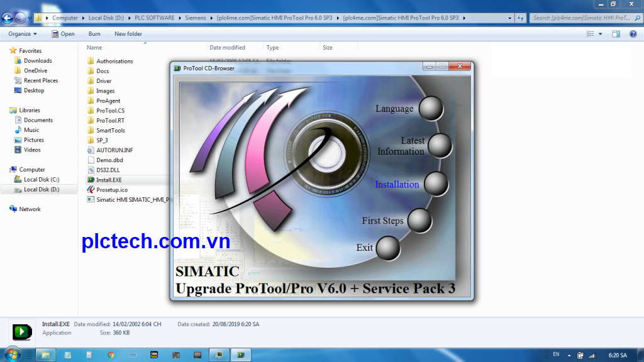Click the EN language indicator in tray

[x=556, y=354]
